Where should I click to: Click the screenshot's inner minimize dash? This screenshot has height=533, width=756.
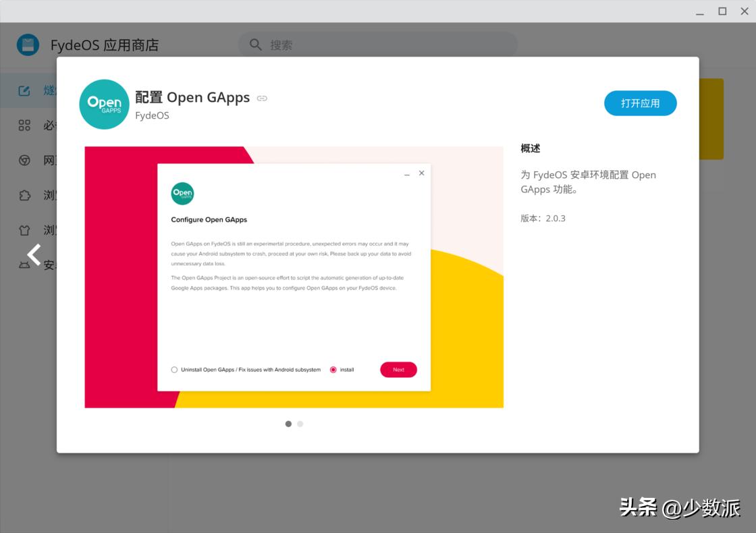pos(407,175)
